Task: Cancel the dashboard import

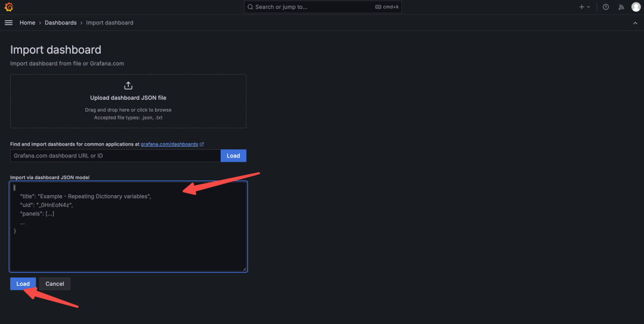Action: [x=55, y=283]
